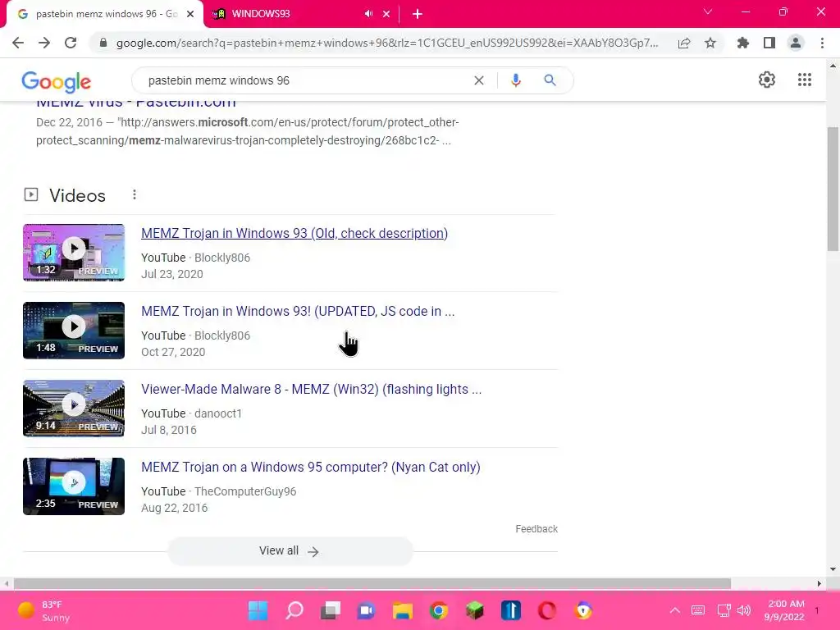The width and height of the screenshot is (840, 630).
Task: Play the 9:14 video thumbnail preview
Action: 74,409
